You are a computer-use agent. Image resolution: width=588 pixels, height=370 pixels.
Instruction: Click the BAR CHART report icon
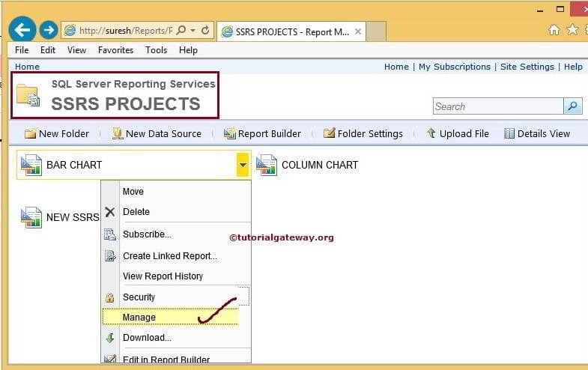click(31, 165)
